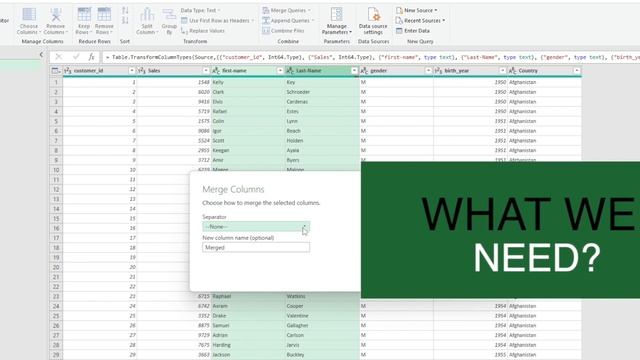Select row number 24 header
640x360 pixels.
[56, 306]
